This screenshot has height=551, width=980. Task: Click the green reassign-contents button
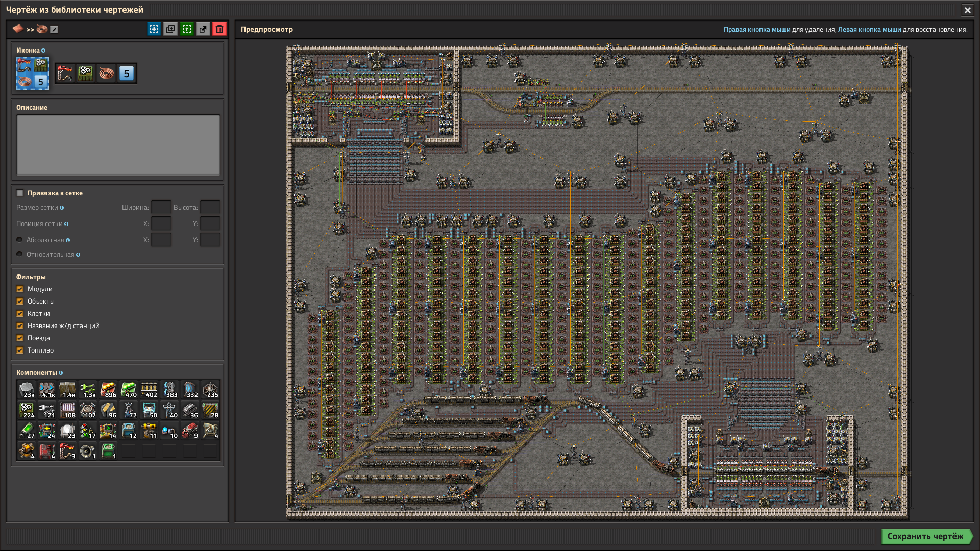[187, 29]
